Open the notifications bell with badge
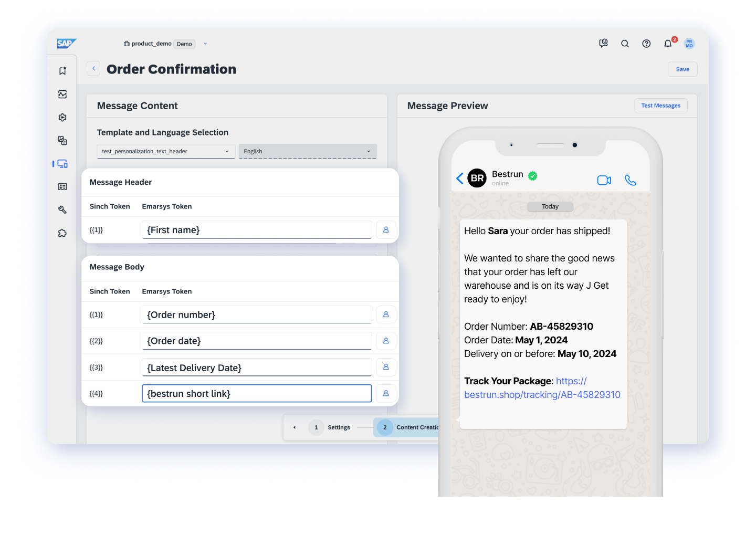 (x=667, y=44)
